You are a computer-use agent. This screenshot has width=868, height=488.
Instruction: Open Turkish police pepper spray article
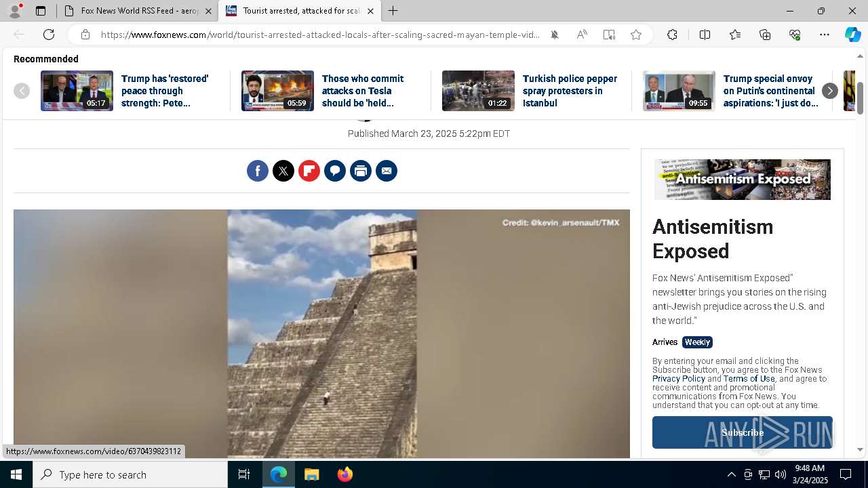coord(570,91)
